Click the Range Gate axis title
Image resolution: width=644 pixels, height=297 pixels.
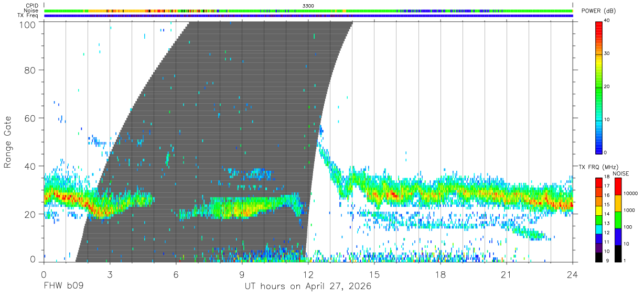click(x=8, y=142)
